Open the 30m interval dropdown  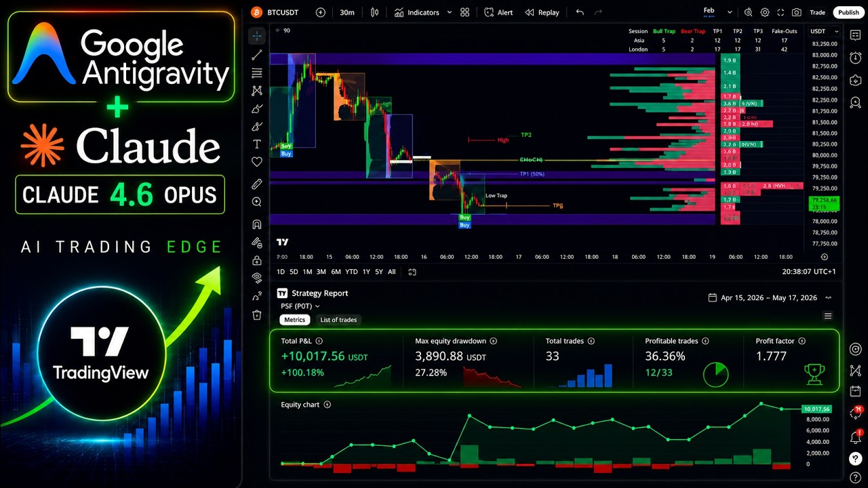click(347, 12)
